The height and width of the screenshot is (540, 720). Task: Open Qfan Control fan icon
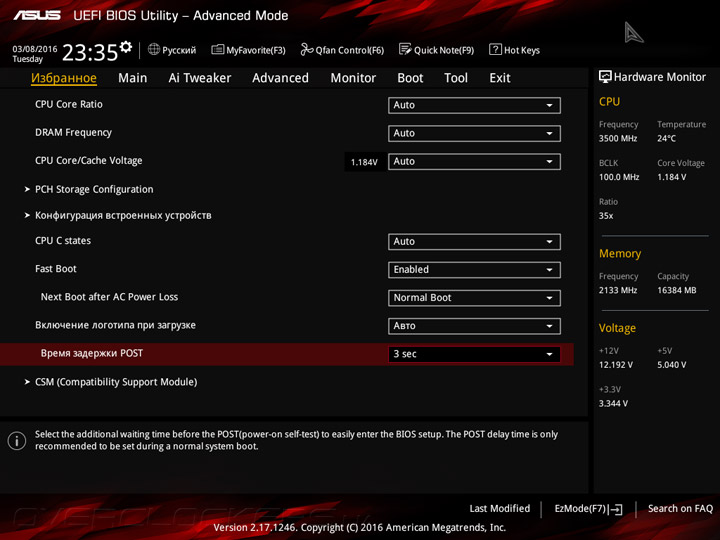click(x=307, y=49)
